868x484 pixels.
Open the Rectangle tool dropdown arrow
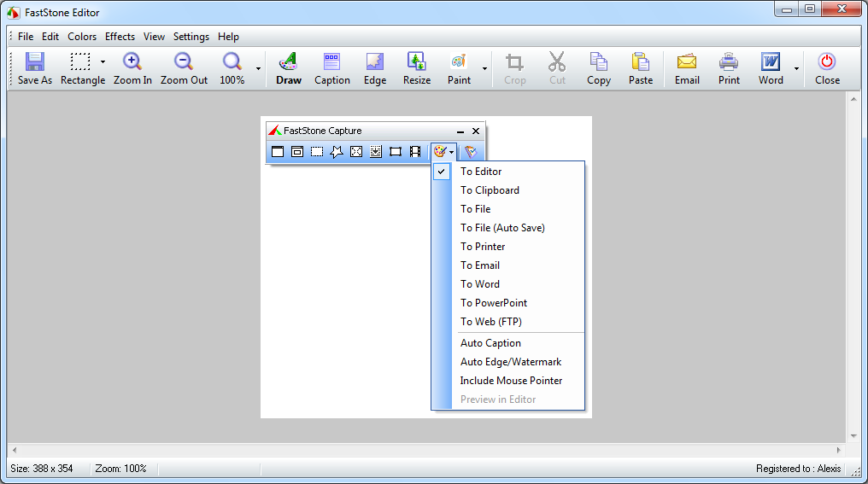pyautogui.click(x=103, y=62)
